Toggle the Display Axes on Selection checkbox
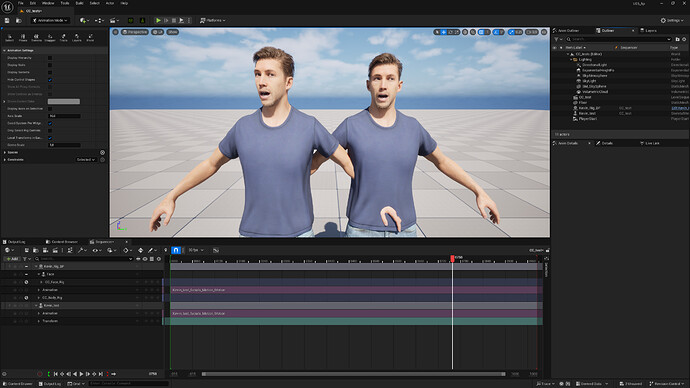 (x=50, y=109)
